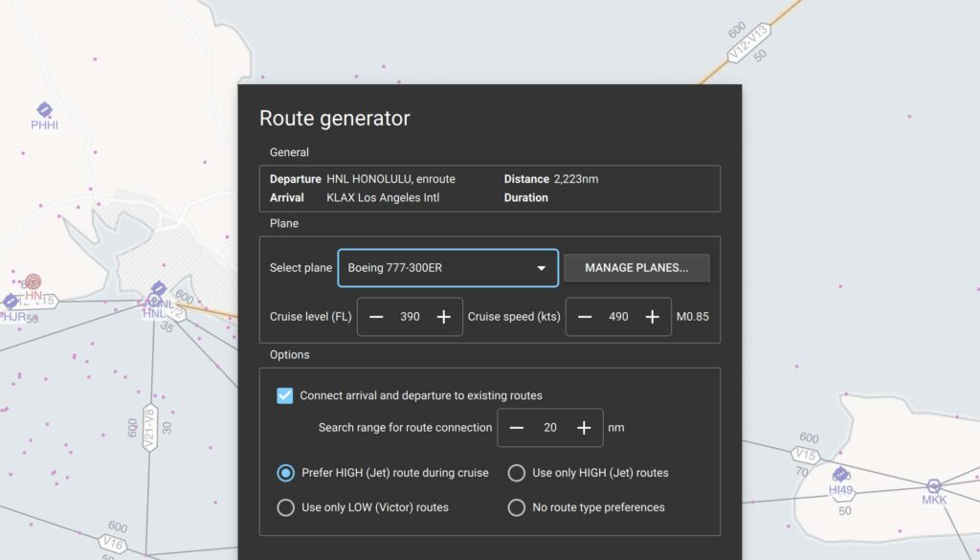Increase cruise speed with plus icon
The height and width of the screenshot is (560, 980).
[x=653, y=317]
